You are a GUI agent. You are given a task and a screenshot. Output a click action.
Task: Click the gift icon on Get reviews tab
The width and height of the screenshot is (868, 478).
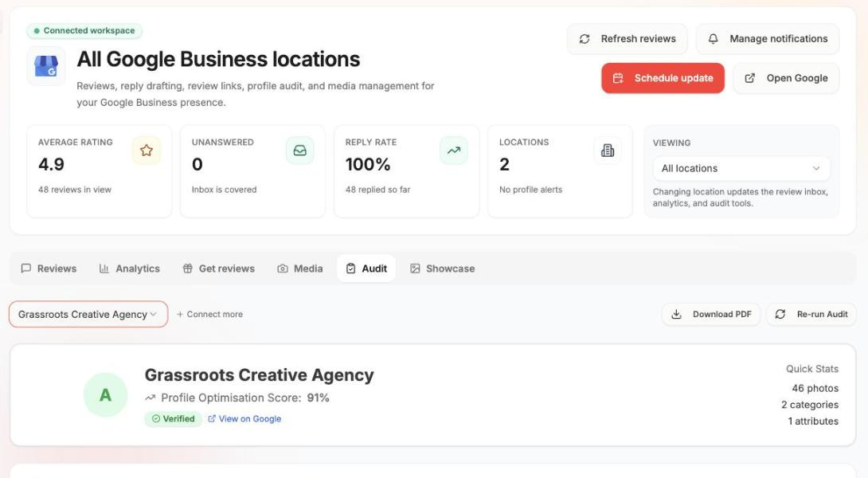point(188,268)
